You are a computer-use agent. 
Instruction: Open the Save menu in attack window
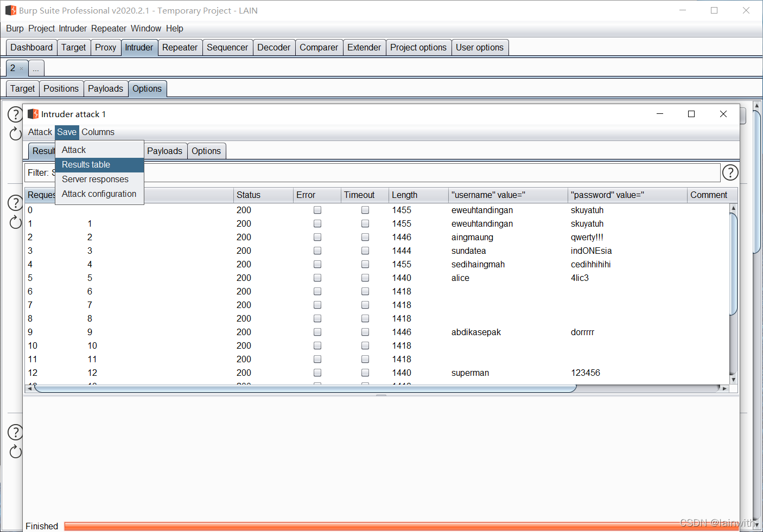[67, 132]
